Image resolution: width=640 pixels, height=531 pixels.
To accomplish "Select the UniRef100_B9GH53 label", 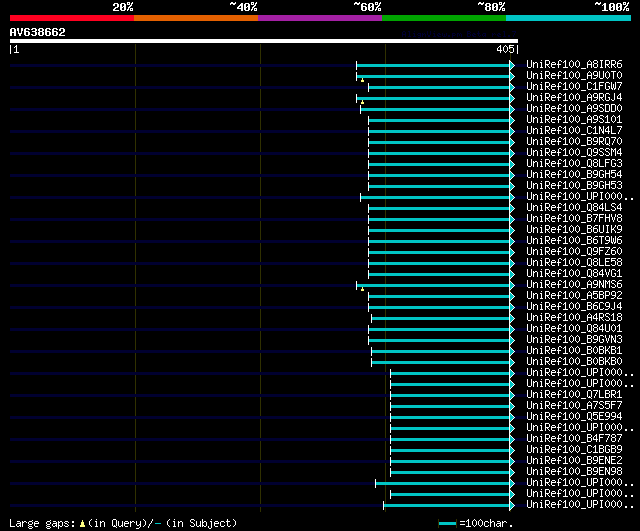I will point(574,186).
